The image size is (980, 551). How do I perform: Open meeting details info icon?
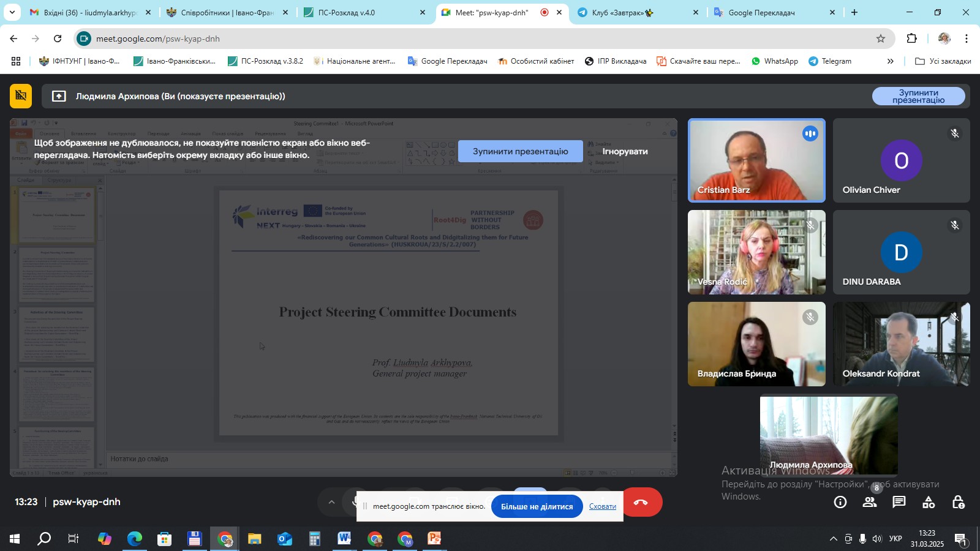tap(840, 503)
